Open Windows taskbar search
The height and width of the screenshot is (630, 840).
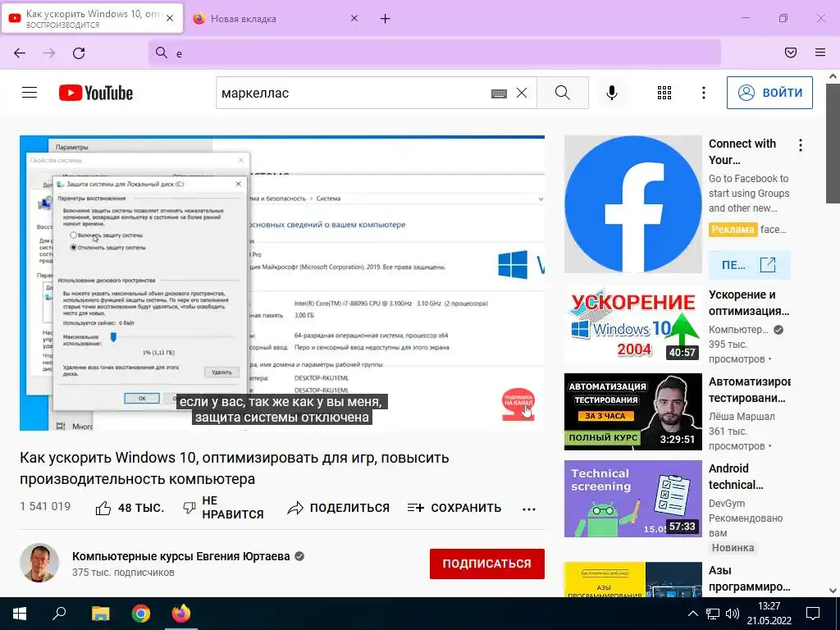[59, 614]
